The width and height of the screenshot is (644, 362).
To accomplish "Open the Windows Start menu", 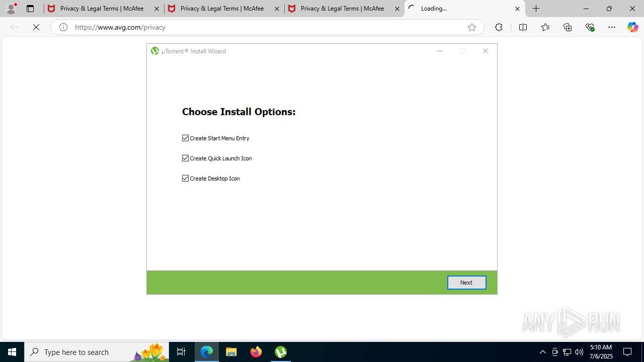I will click(12, 352).
